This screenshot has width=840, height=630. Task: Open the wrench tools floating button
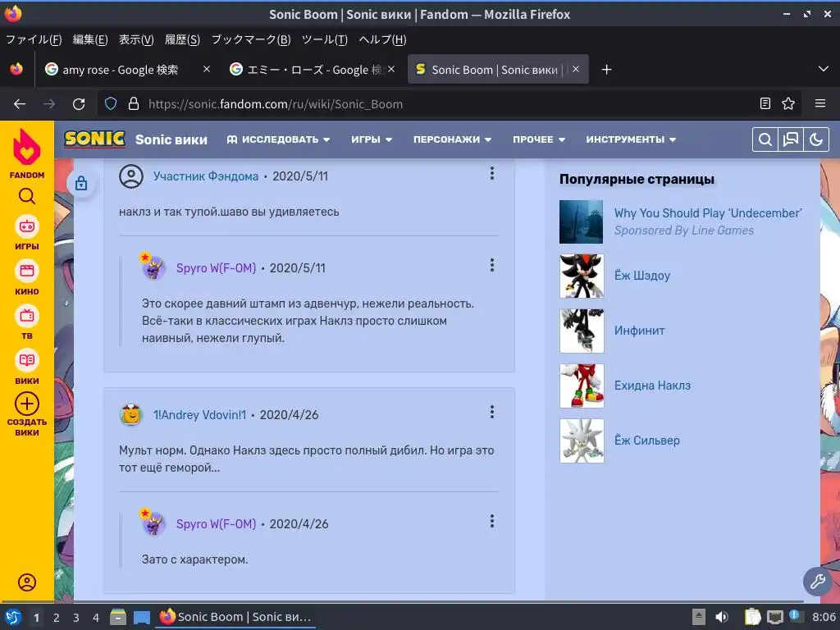point(818,581)
